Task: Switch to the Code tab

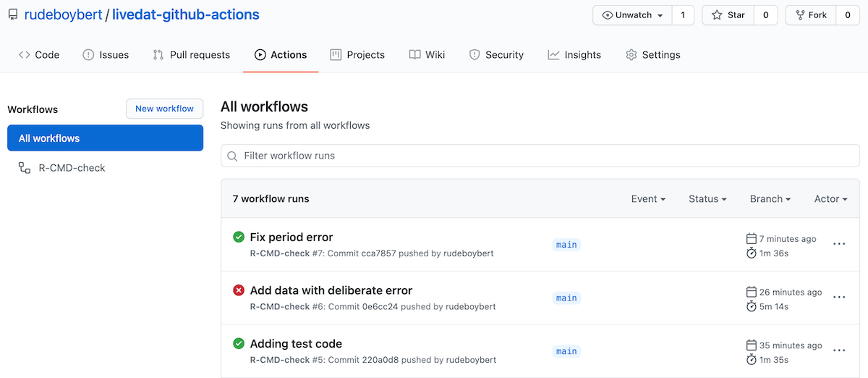Action: pyautogui.click(x=39, y=55)
